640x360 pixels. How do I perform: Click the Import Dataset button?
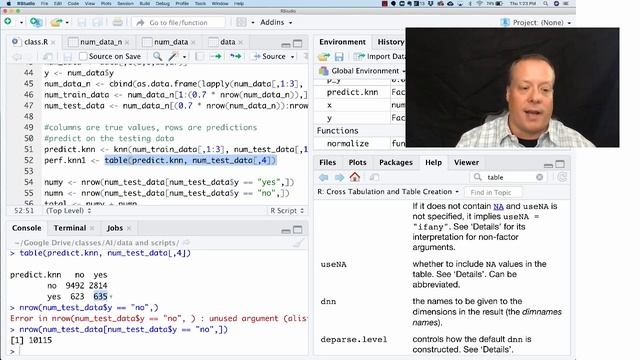(380, 56)
